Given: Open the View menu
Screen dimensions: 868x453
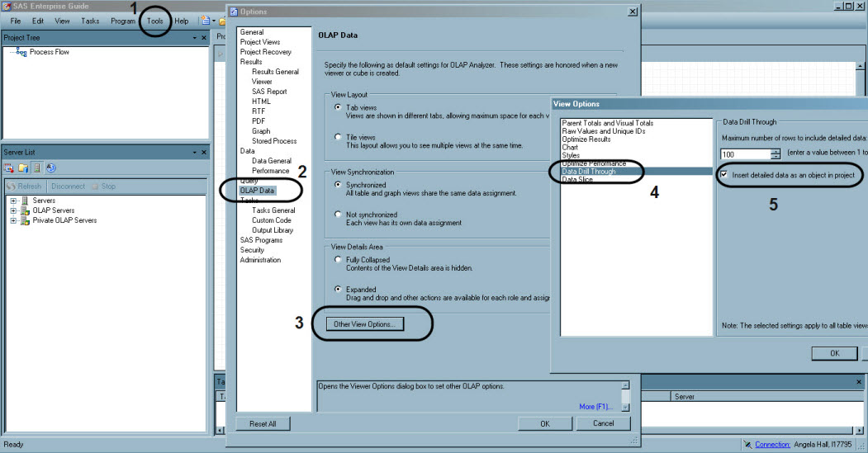Looking at the screenshot, I should [x=62, y=21].
